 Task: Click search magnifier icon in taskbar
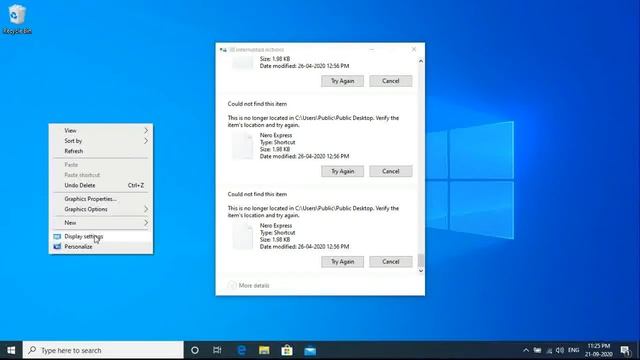click(32, 350)
